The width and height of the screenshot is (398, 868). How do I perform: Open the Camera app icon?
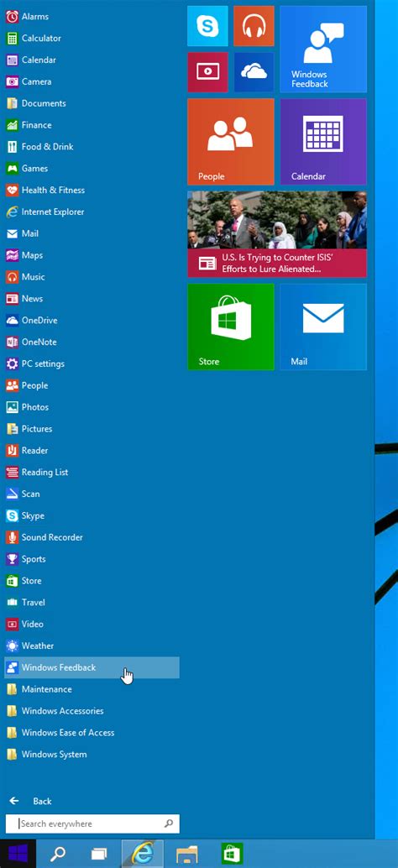[13, 82]
